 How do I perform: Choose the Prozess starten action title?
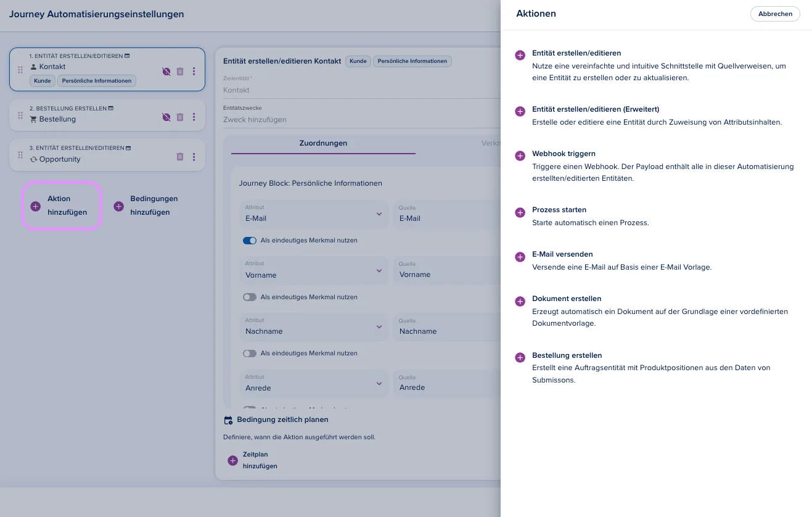pos(559,210)
